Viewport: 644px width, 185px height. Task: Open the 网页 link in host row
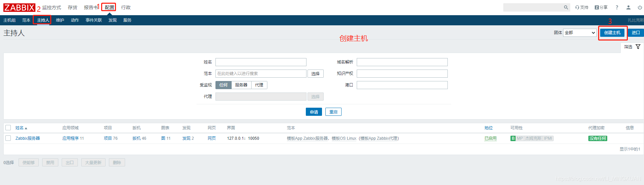[212, 138]
